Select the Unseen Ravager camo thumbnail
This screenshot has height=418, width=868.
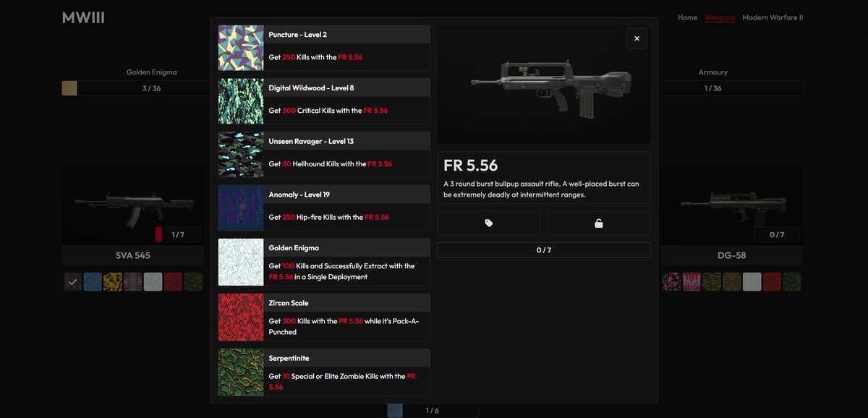(x=242, y=155)
